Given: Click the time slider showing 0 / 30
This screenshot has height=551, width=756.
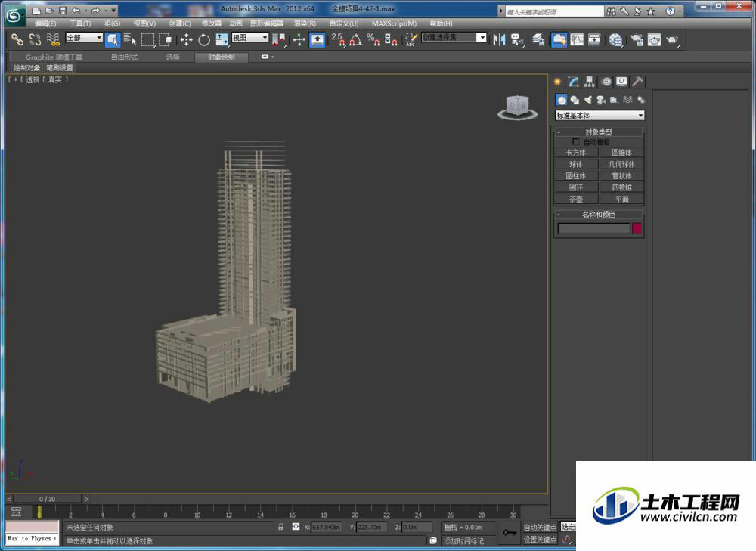Looking at the screenshot, I should pyautogui.click(x=47, y=498).
